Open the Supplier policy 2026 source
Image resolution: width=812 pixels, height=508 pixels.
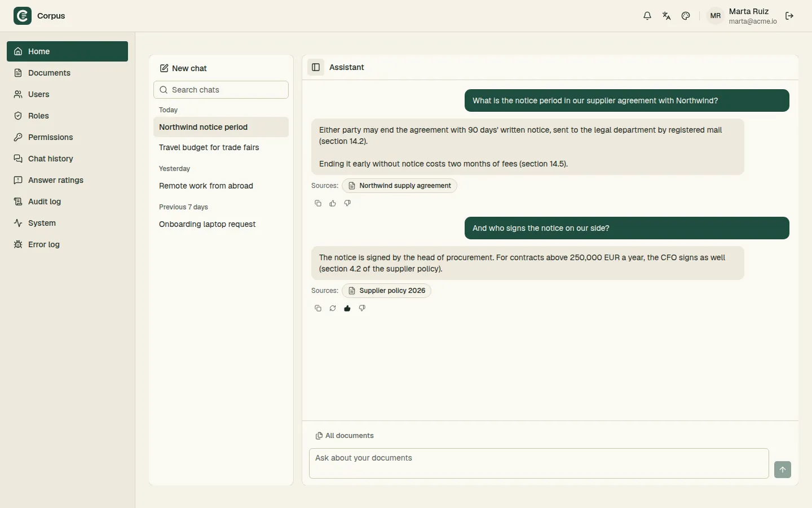point(386,291)
